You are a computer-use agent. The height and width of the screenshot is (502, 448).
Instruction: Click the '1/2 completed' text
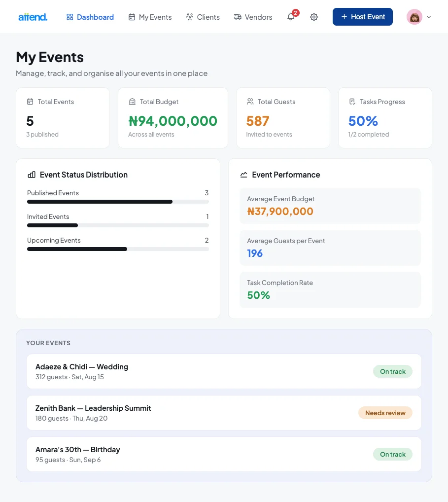click(x=369, y=135)
